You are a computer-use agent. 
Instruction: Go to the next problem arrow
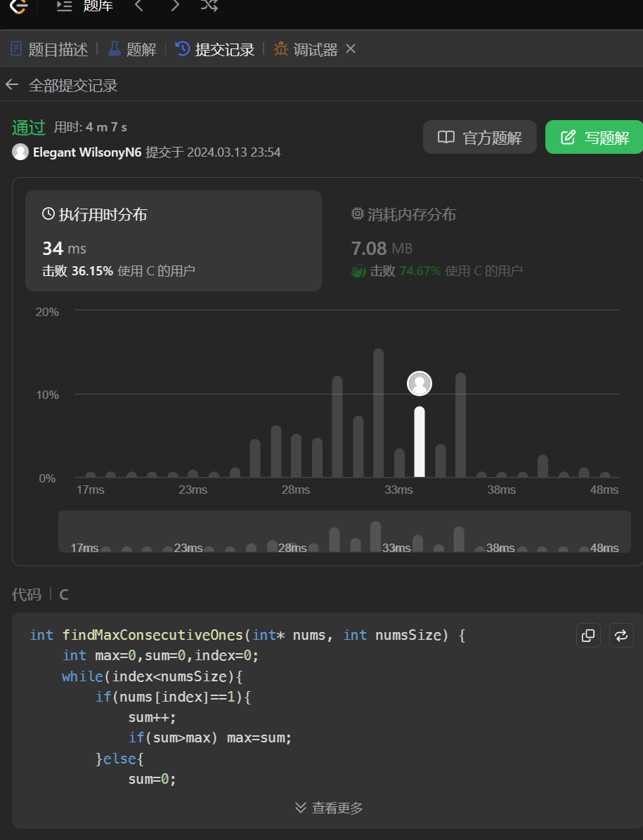[x=175, y=6]
